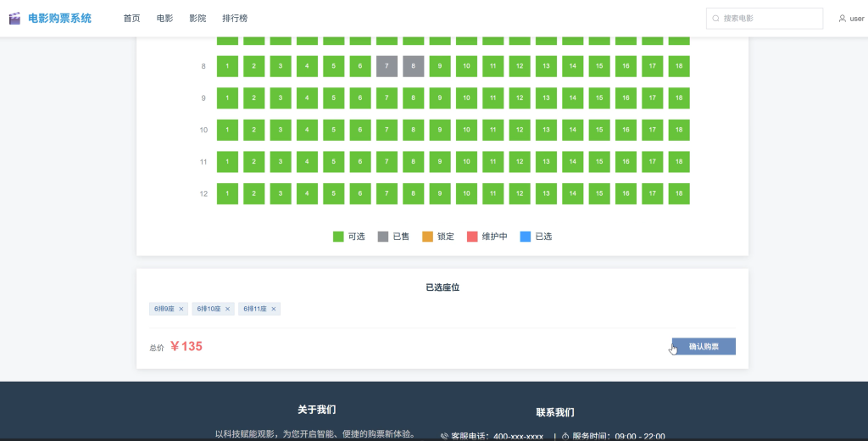The image size is (868, 441).
Task: Select row 11 seat 13
Action: [x=547, y=162]
